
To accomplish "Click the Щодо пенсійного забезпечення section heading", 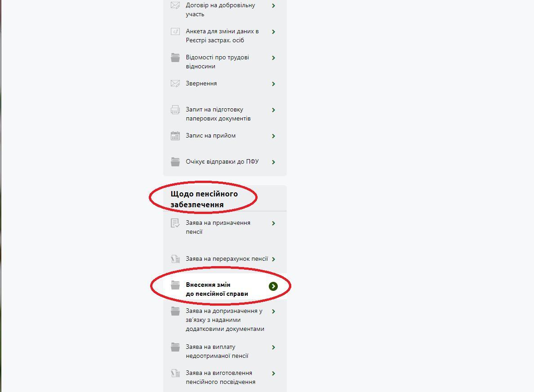I will click(x=204, y=199).
